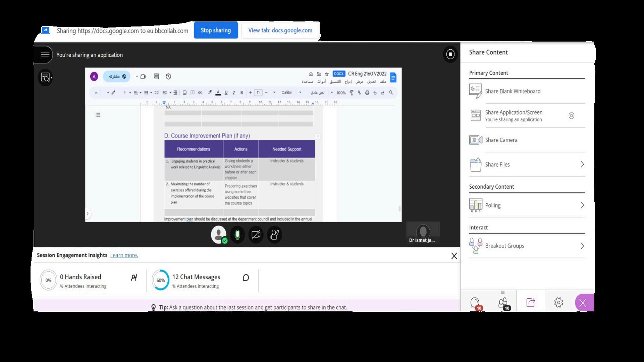The height and width of the screenshot is (362, 644).
Task: Open My Settings gear icon
Action: pyautogui.click(x=558, y=303)
